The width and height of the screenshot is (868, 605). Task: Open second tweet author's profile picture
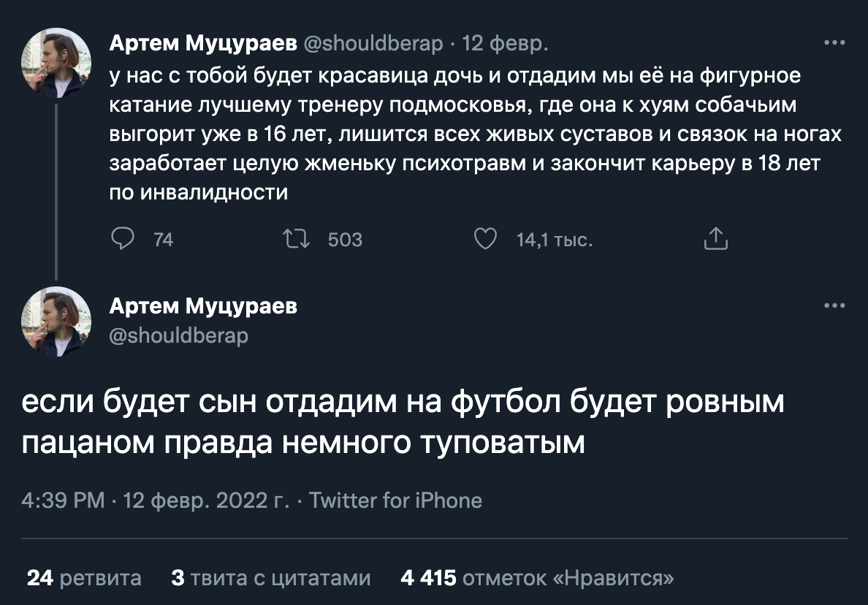pyautogui.click(x=57, y=321)
